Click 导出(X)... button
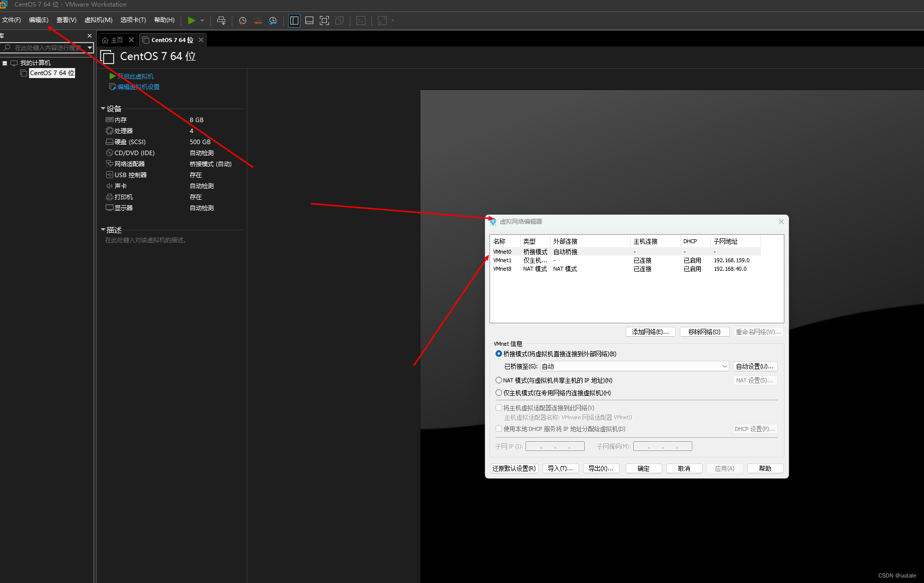 tap(601, 468)
